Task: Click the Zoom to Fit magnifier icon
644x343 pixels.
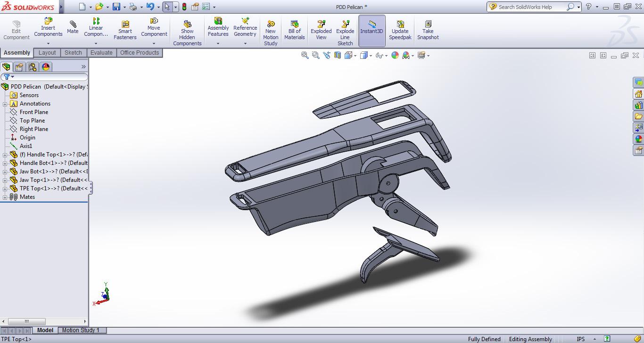Action: coord(305,55)
